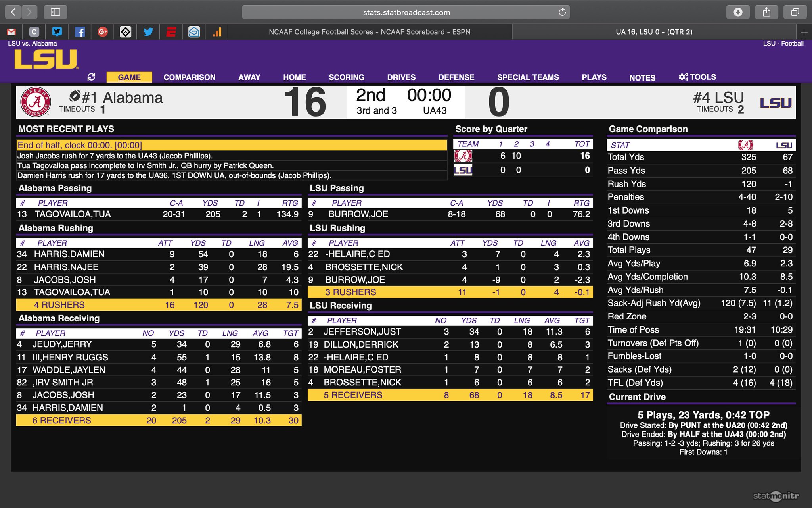Viewport: 812px width, 508px height.
Task: Click the SCORING navigation link
Action: (x=346, y=77)
